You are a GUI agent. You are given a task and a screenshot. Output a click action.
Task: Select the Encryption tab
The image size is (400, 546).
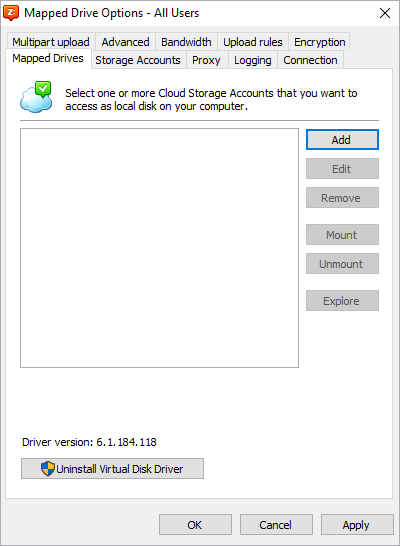point(319,42)
